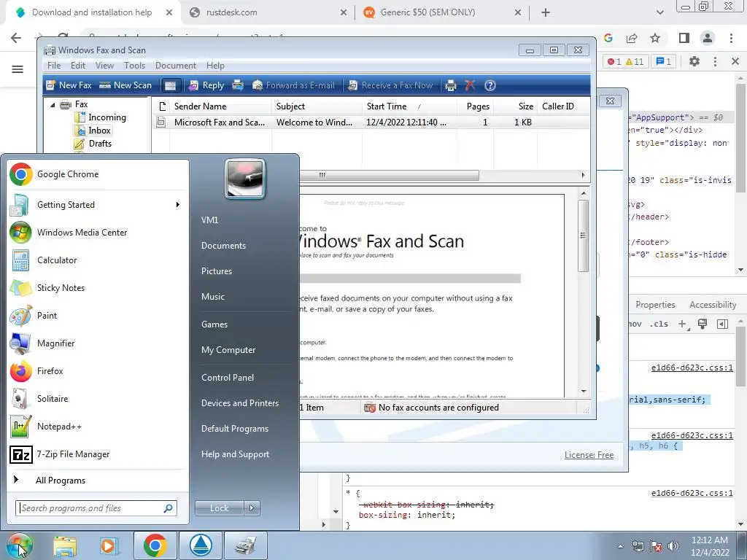Start a New Scan from the toolbar
The image size is (747, 560).
tap(125, 85)
